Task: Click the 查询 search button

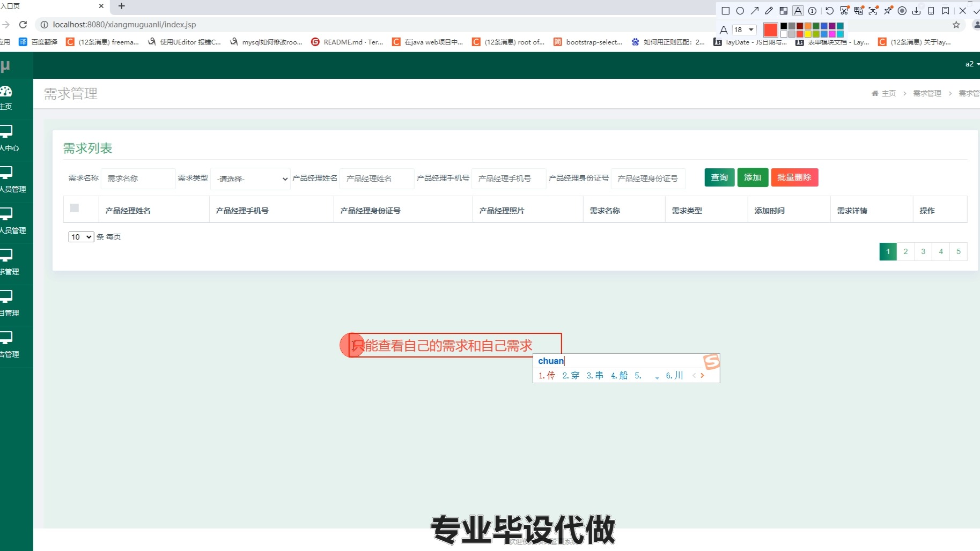Action: 719,177
